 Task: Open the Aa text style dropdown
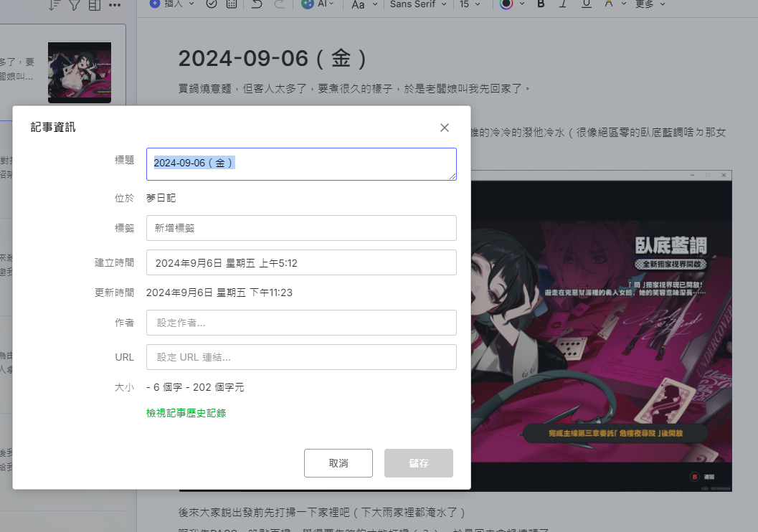[x=364, y=4]
